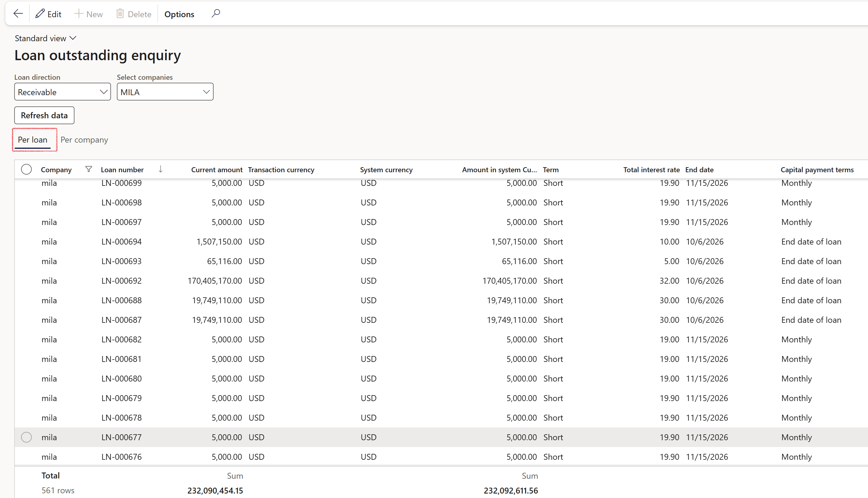Click the Amount in system Cu... header
This screenshot has width=868, height=498.
[x=499, y=170]
